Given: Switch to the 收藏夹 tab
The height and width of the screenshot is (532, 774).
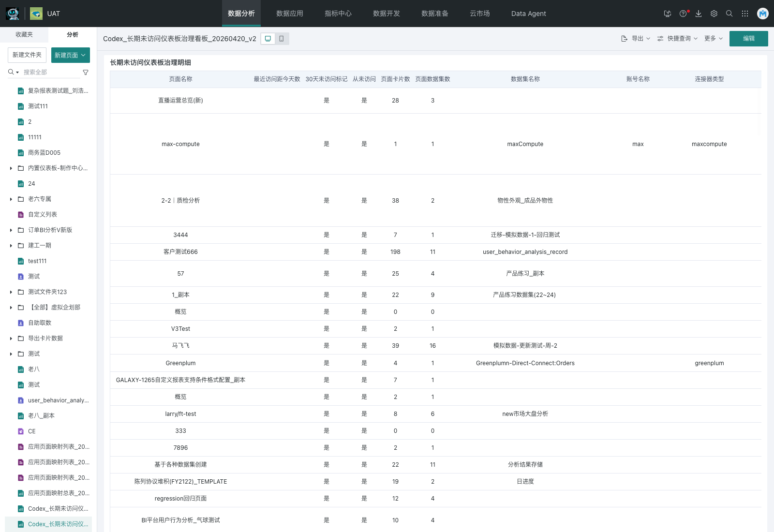Looking at the screenshot, I should click(x=24, y=35).
